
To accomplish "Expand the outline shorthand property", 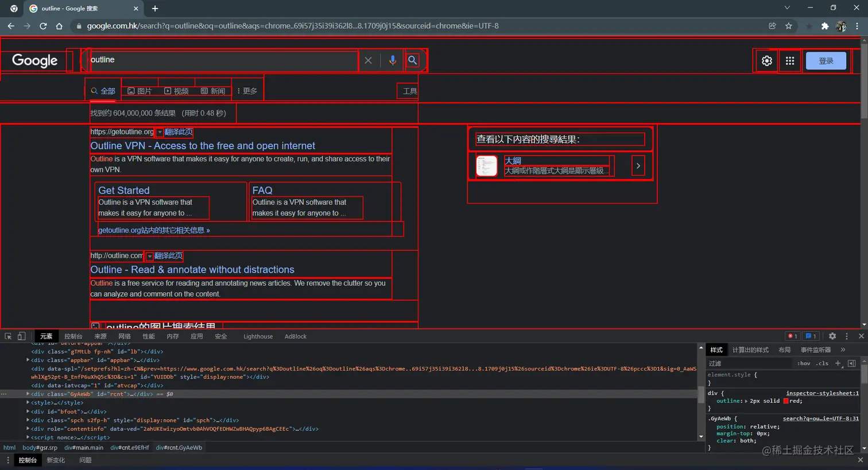I will [x=747, y=401].
